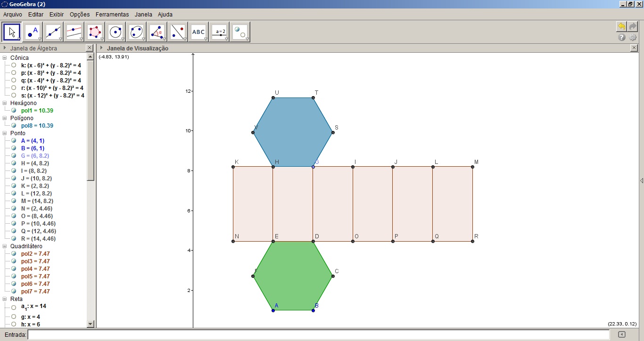
Task: Open the Ferramentas menu
Action: [x=112, y=15]
